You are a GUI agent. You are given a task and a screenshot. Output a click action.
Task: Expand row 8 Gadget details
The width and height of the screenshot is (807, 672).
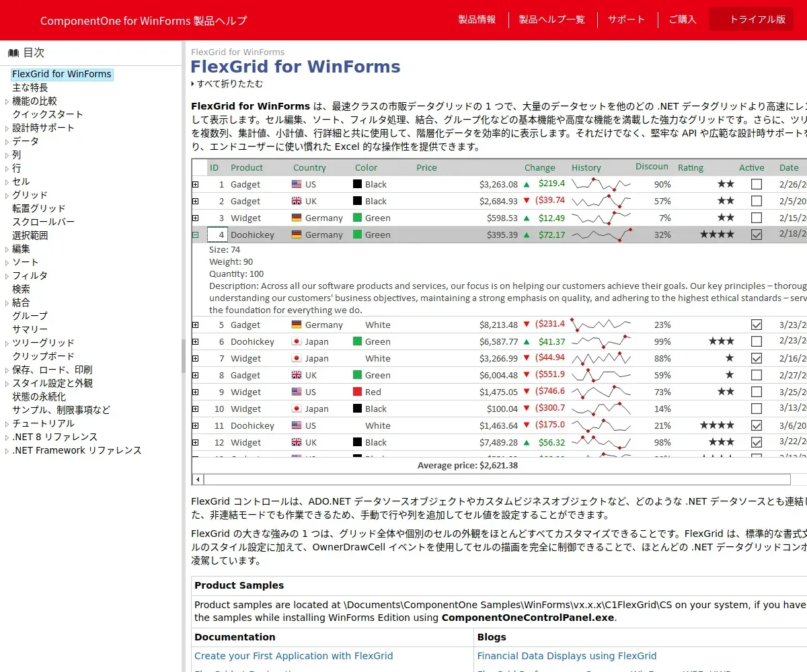[x=196, y=375]
